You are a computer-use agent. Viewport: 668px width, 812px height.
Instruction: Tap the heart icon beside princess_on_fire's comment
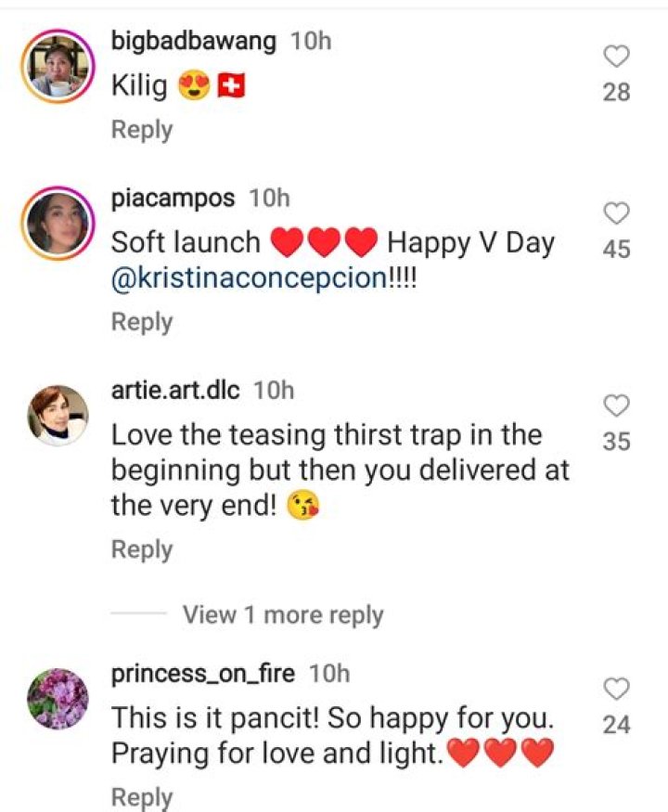click(x=615, y=689)
